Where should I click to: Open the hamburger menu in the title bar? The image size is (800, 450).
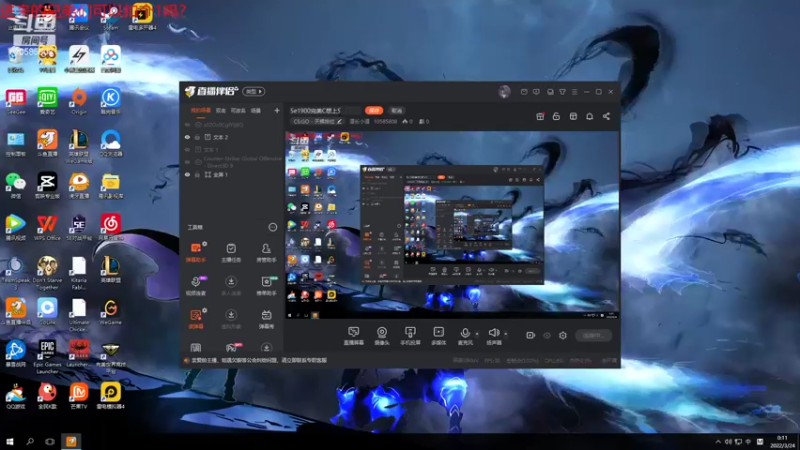pos(574,92)
